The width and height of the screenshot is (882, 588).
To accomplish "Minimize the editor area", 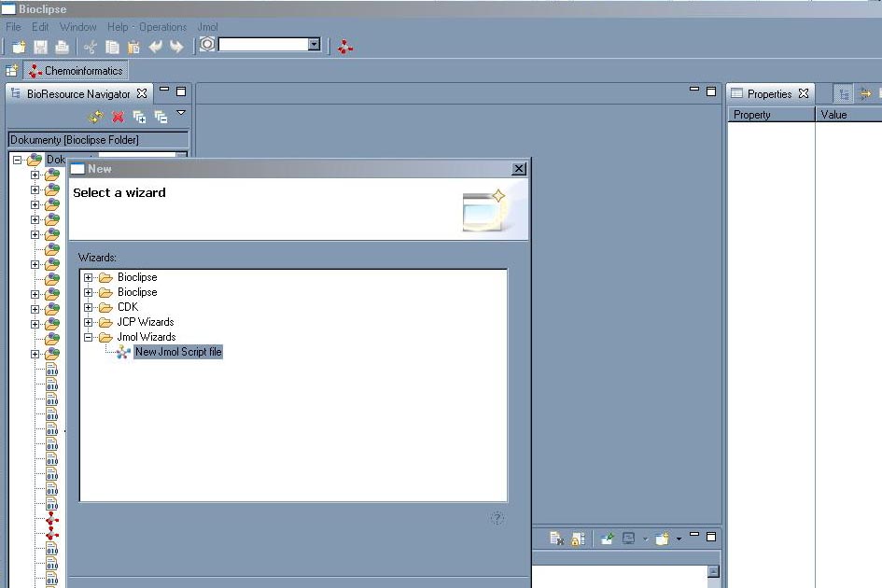I will tap(694, 89).
